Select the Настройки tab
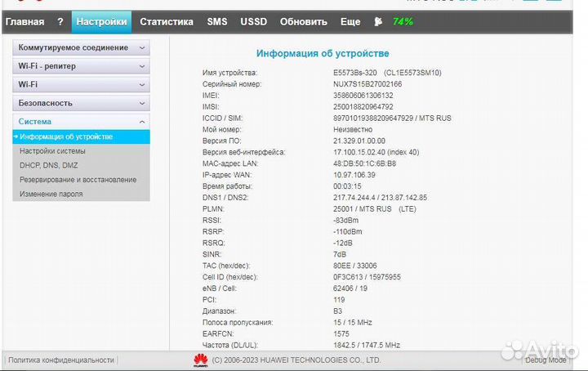The image size is (588, 371). click(101, 22)
